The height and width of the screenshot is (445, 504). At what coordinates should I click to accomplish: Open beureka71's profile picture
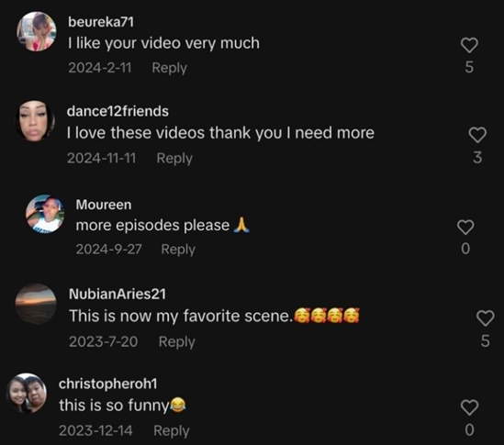pos(37,31)
